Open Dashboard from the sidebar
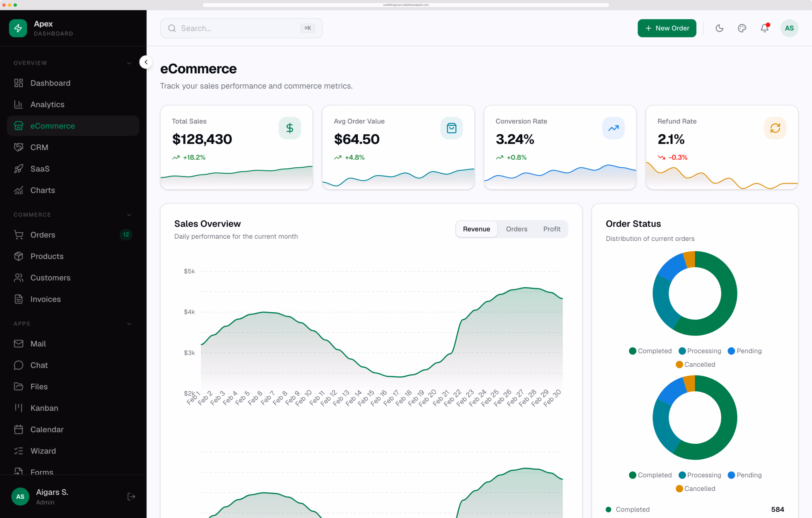Screen dimensions: 812x518 pyautogui.click(x=73, y=83)
